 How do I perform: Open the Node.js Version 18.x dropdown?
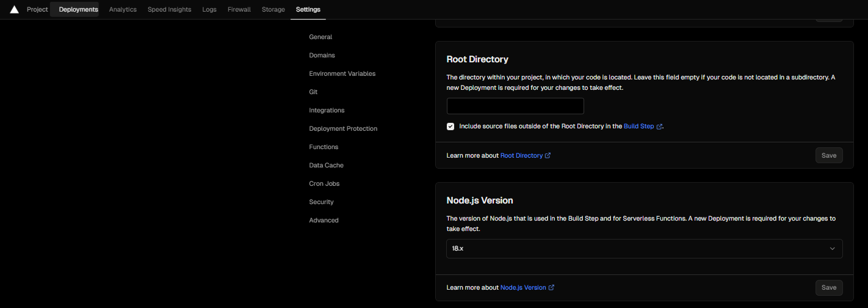tap(645, 249)
